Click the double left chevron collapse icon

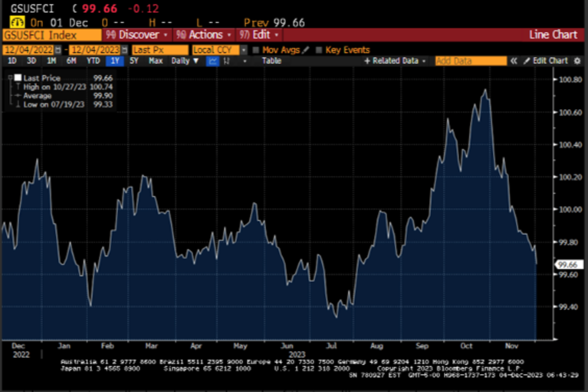point(514,61)
